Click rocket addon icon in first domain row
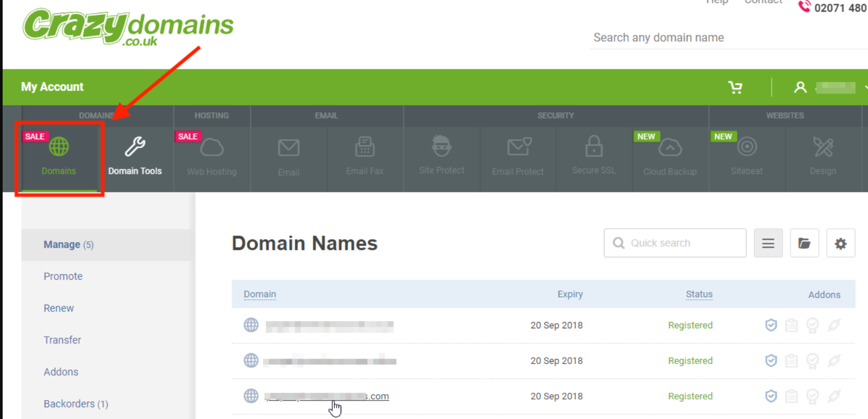 [834, 325]
